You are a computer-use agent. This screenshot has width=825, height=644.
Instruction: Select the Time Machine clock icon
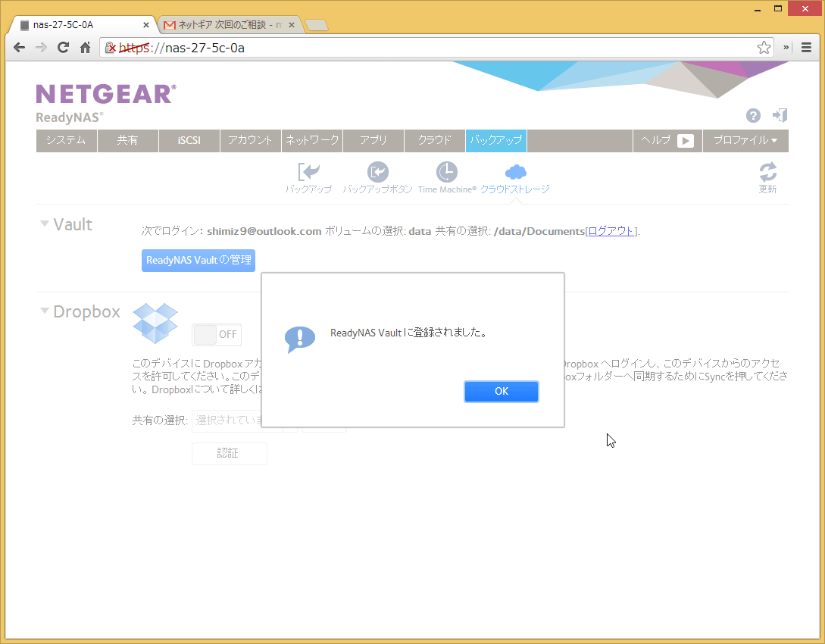[x=447, y=172]
